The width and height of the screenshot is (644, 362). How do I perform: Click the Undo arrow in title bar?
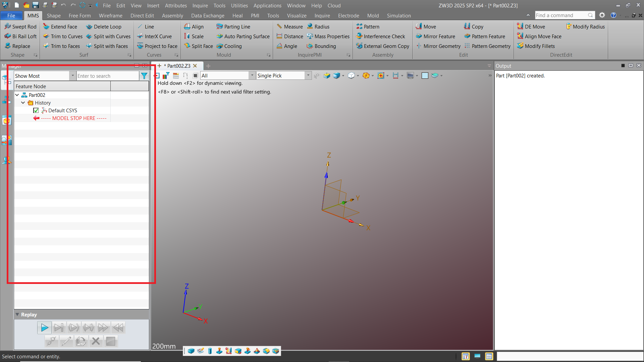(x=63, y=5)
